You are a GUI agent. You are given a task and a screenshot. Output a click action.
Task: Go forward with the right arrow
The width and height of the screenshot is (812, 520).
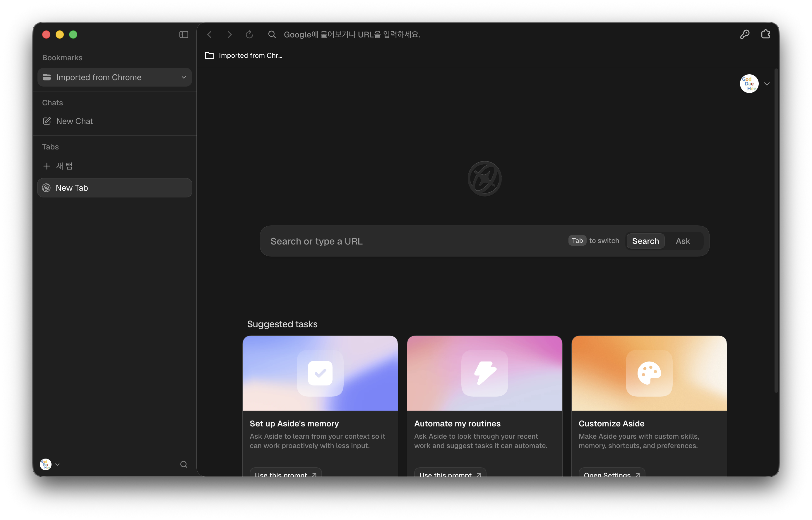click(229, 35)
